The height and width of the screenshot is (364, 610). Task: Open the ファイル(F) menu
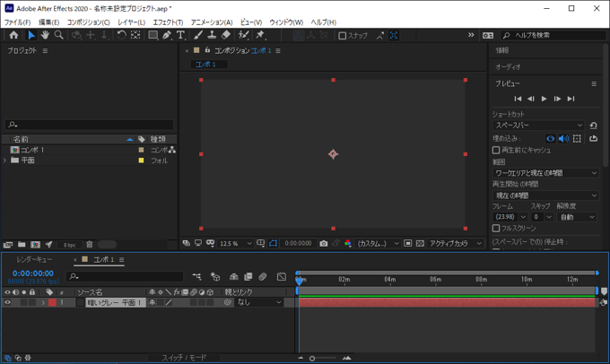(x=17, y=22)
